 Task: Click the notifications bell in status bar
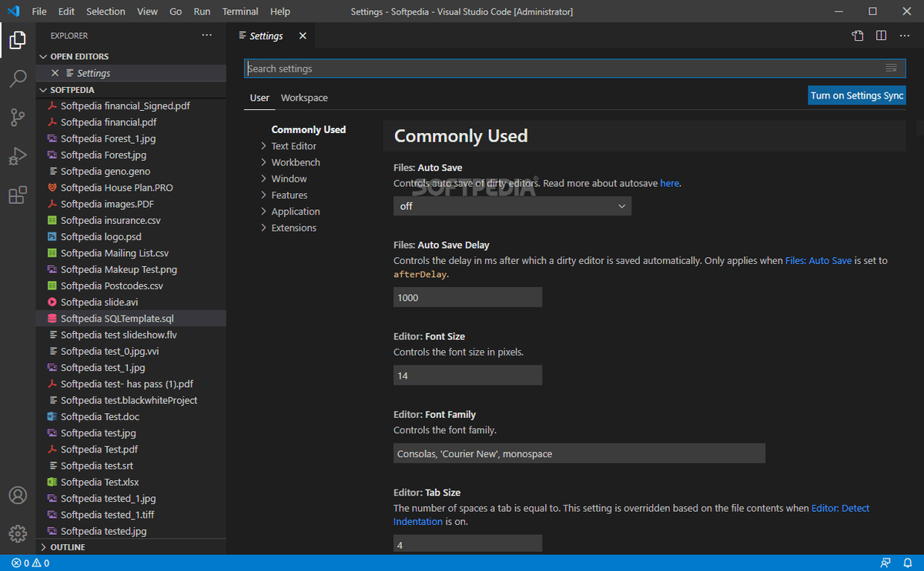coord(908,563)
